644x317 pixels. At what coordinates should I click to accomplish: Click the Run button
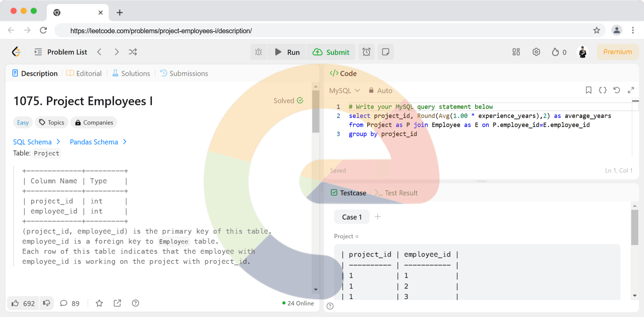(x=287, y=52)
